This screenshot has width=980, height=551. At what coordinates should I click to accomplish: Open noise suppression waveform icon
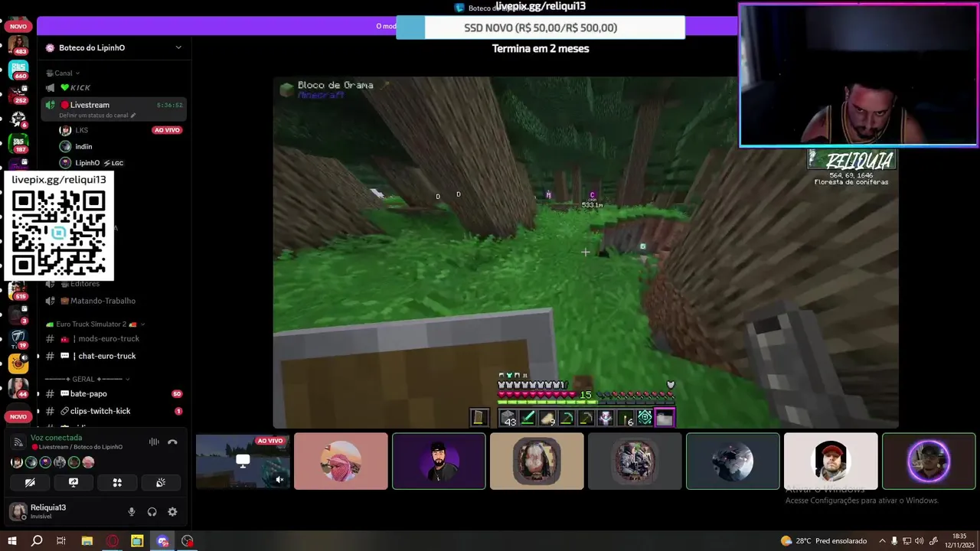154,442
